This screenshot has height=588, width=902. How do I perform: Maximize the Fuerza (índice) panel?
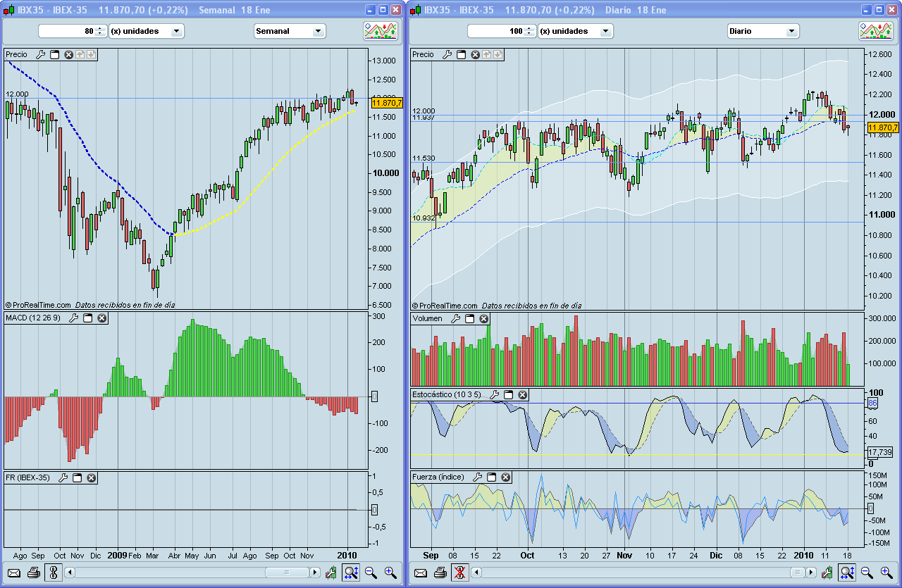tap(492, 477)
